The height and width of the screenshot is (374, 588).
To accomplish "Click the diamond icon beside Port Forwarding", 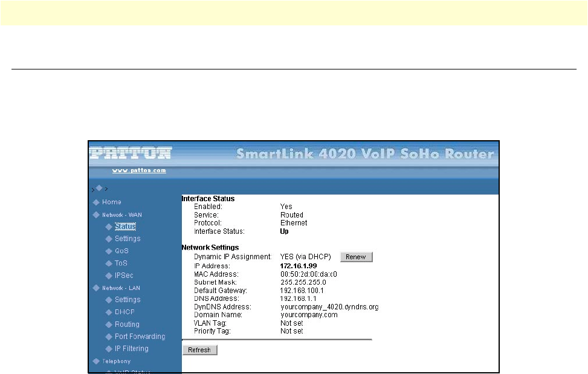I will point(109,337).
